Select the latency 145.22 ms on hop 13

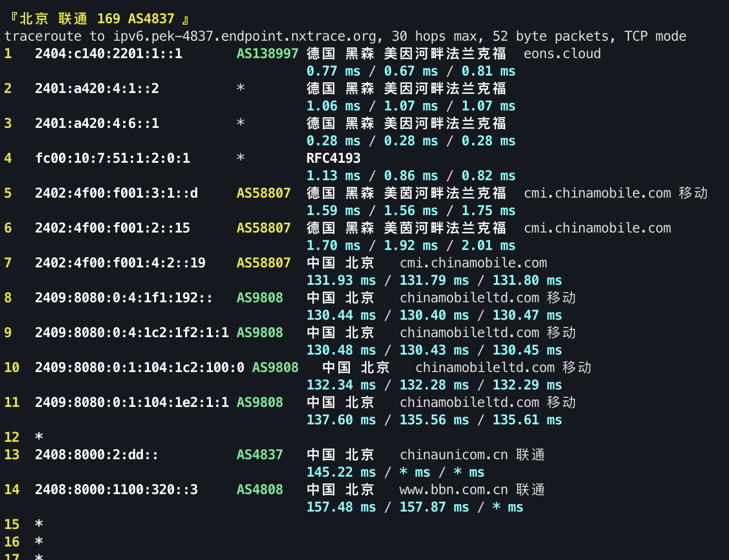coord(341,472)
